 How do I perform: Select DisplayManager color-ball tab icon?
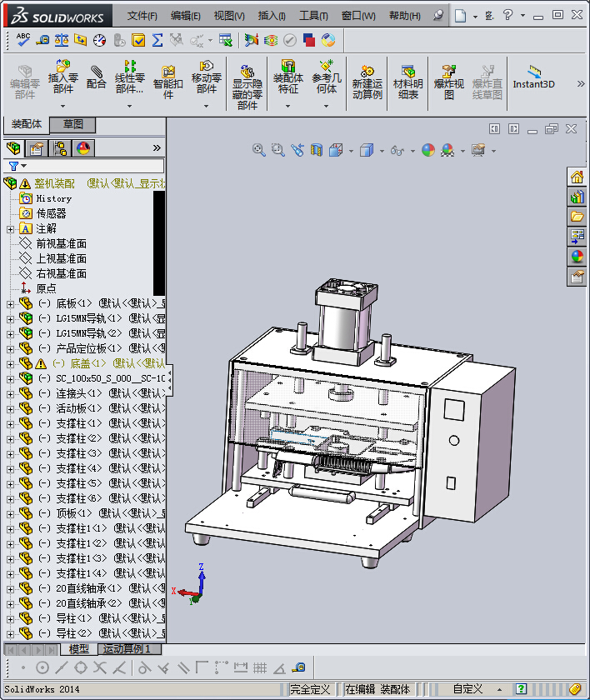coord(83,147)
